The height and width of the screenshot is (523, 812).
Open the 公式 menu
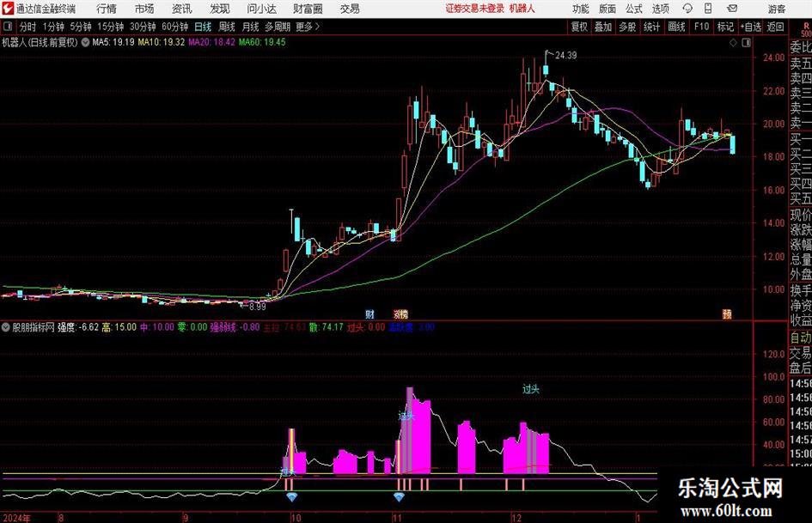(633, 9)
